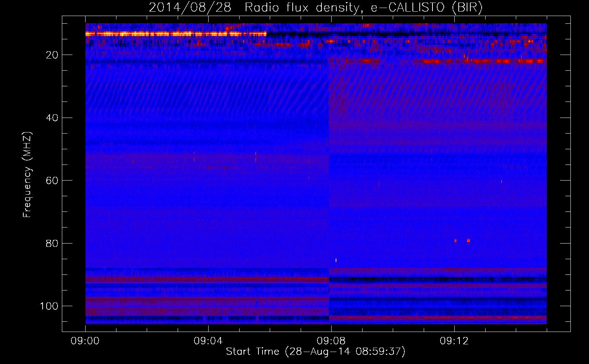Screen dimensions: 589x364
Task: Click the bright yellow emission band near the spectrogram top
Action: 176,34
